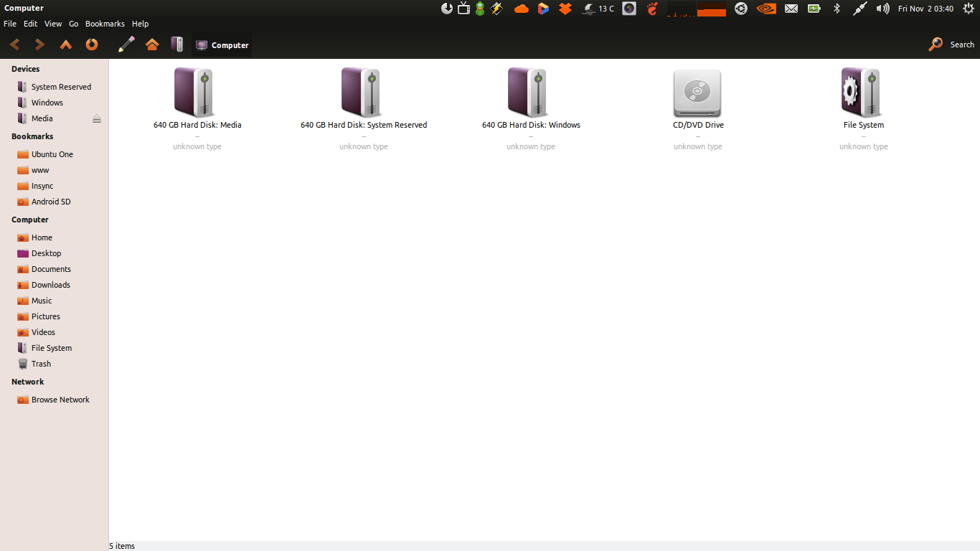Click the Computer path button

222,45
